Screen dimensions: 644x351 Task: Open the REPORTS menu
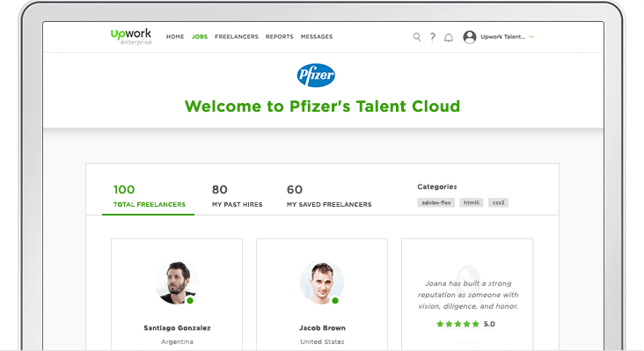point(279,37)
